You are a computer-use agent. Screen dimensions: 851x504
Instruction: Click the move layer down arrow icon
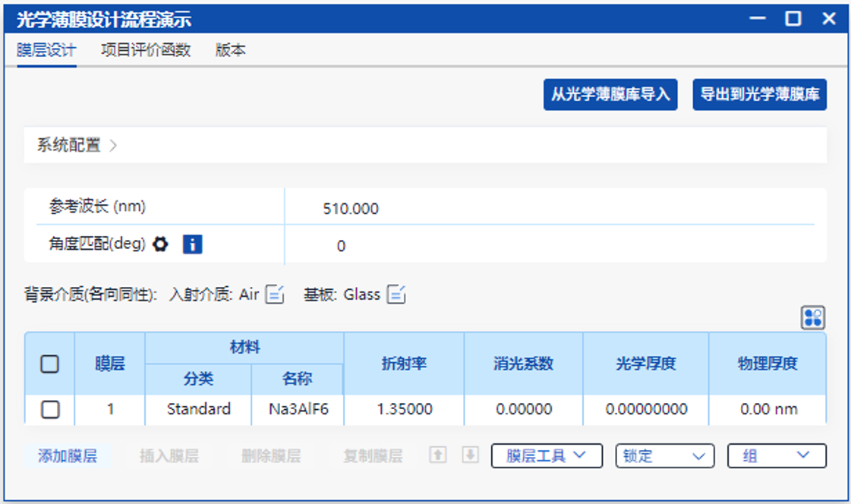471,455
